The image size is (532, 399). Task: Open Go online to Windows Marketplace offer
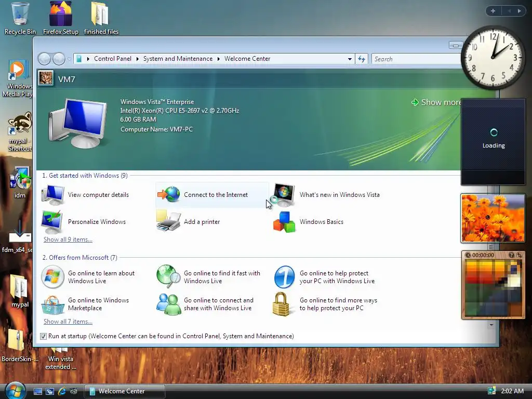[85, 304]
